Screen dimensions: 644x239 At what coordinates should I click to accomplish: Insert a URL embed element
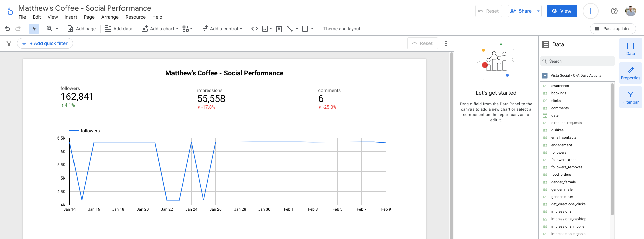pyautogui.click(x=255, y=29)
